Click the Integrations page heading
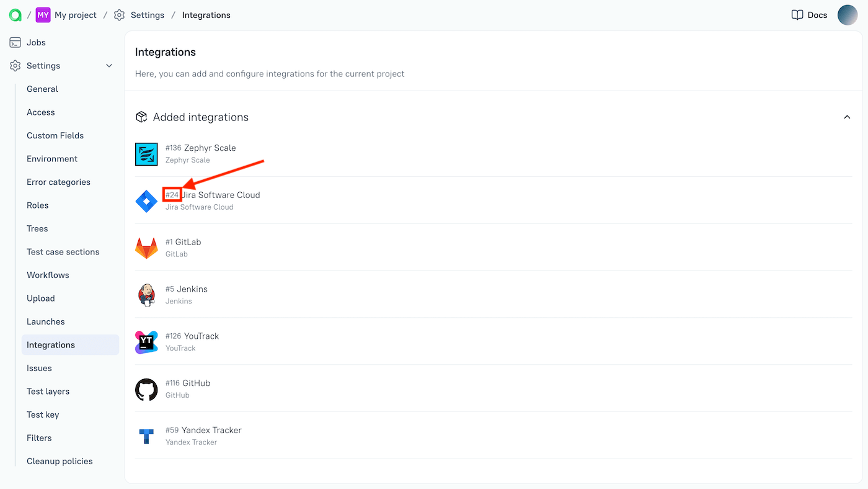 166,52
